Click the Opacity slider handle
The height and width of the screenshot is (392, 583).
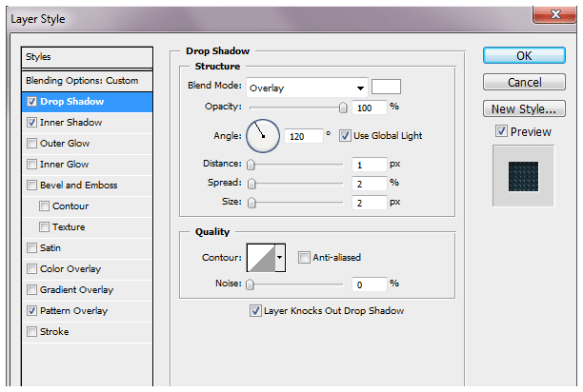(x=342, y=108)
